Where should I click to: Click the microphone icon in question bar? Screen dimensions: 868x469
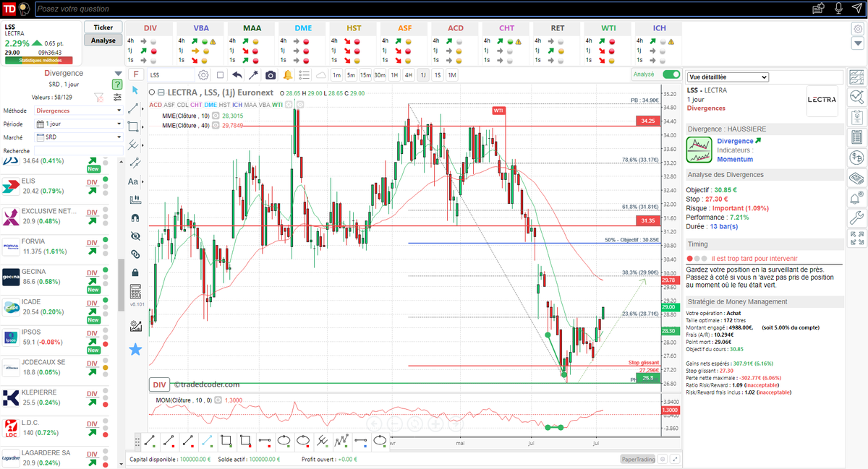click(838, 9)
